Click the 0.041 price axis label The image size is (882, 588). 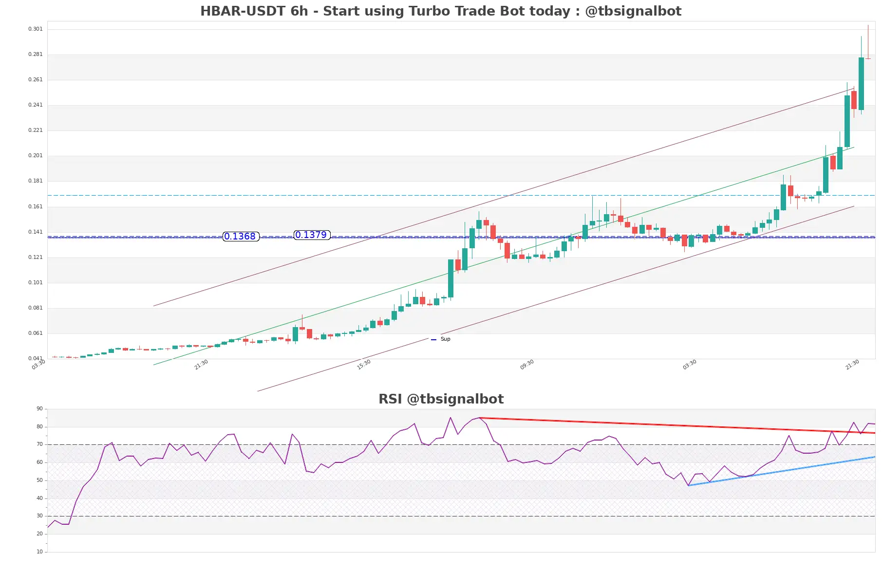35,359
